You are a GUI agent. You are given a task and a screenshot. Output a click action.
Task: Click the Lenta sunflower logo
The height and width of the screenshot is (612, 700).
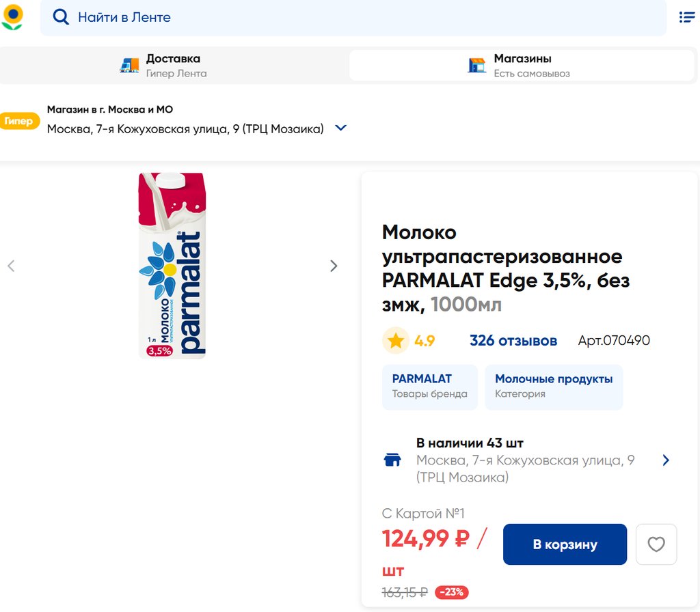(12, 17)
